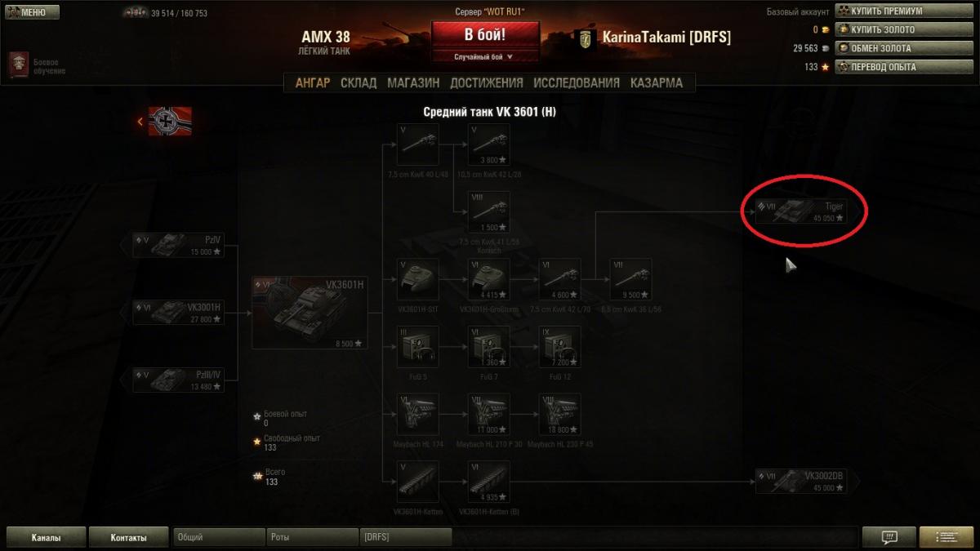Viewport: 980px width, 551px height.
Task: Click the Купить премиум button
Action: pyautogui.click(x=903, y=11)
